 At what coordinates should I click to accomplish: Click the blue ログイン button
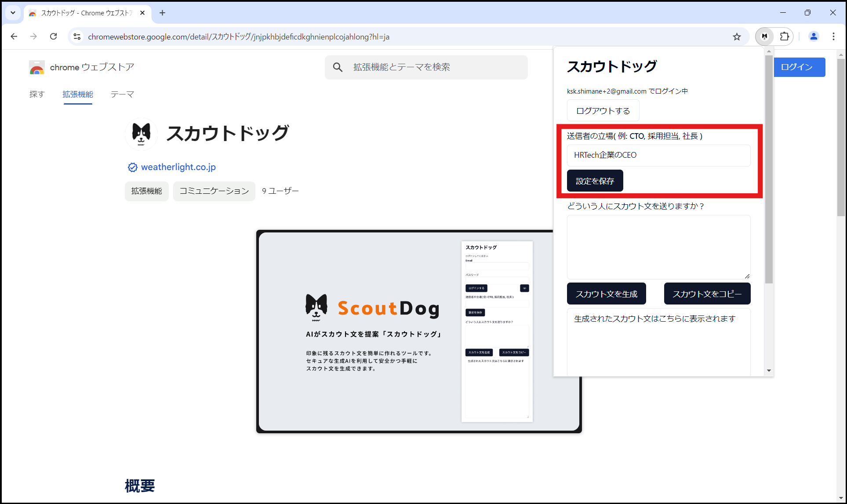799,67
